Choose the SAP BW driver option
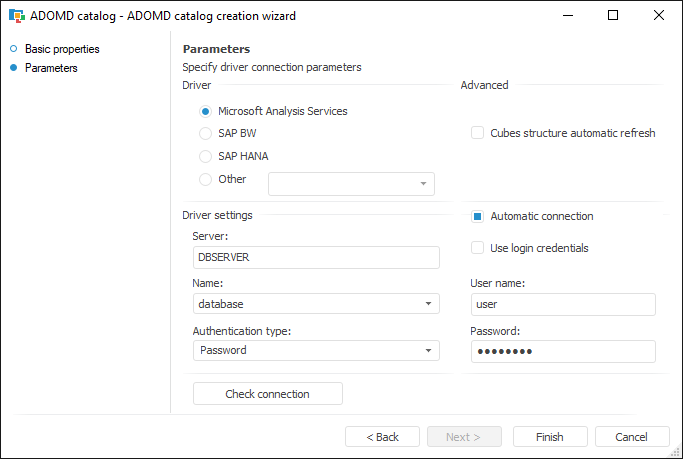 point(206,133)
